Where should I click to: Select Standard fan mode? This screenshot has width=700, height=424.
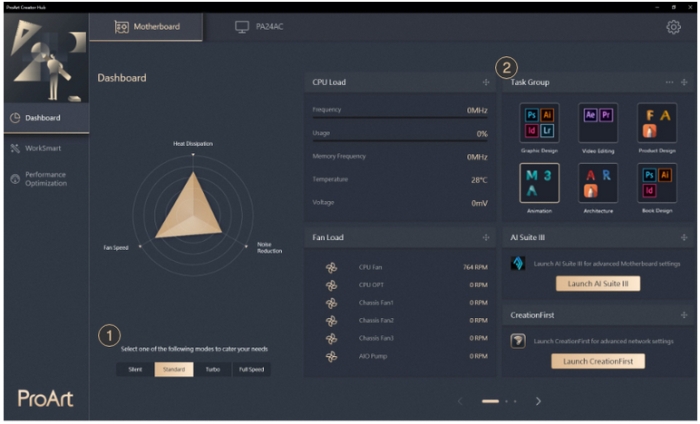pos(174,369)
